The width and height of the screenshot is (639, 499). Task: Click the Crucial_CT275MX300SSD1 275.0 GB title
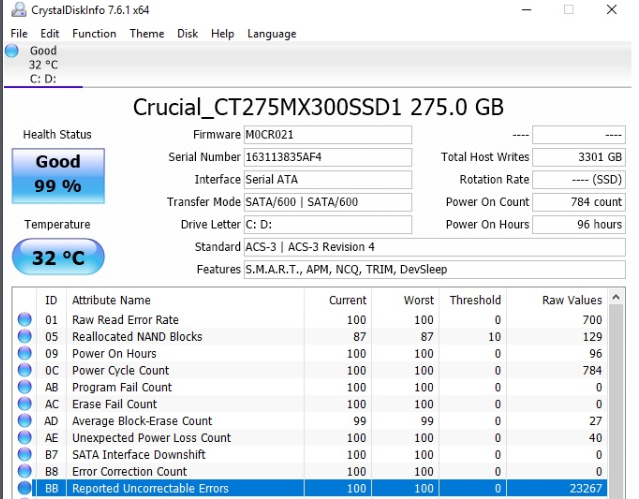318,107
